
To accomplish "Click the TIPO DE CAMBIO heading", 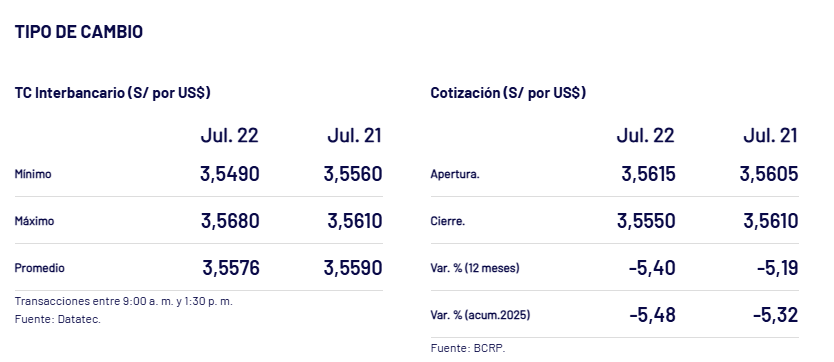I will (x=79, y=31).
